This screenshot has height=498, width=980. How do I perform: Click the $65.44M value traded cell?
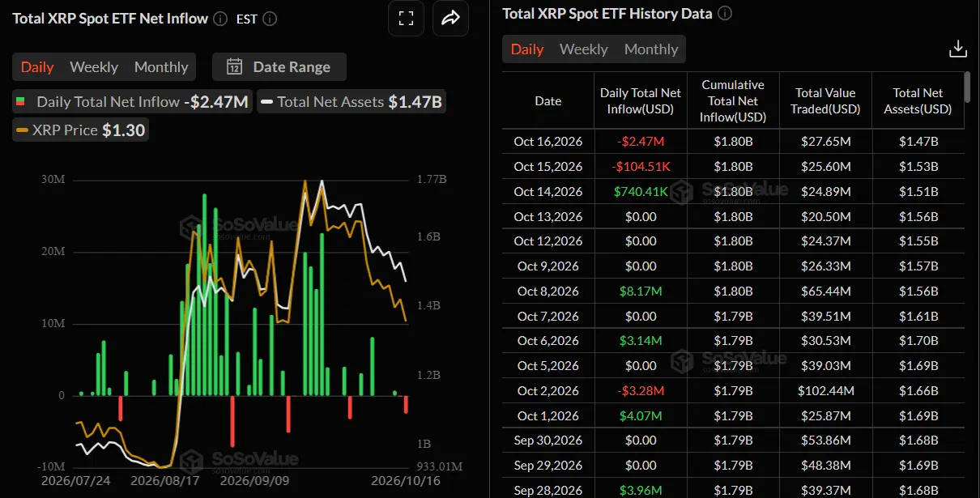(825, 292)
